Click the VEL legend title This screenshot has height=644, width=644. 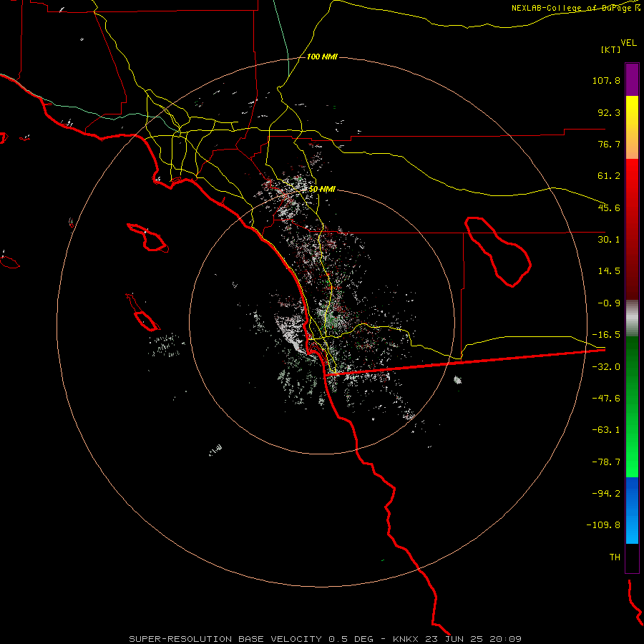[x=628, y=42]
